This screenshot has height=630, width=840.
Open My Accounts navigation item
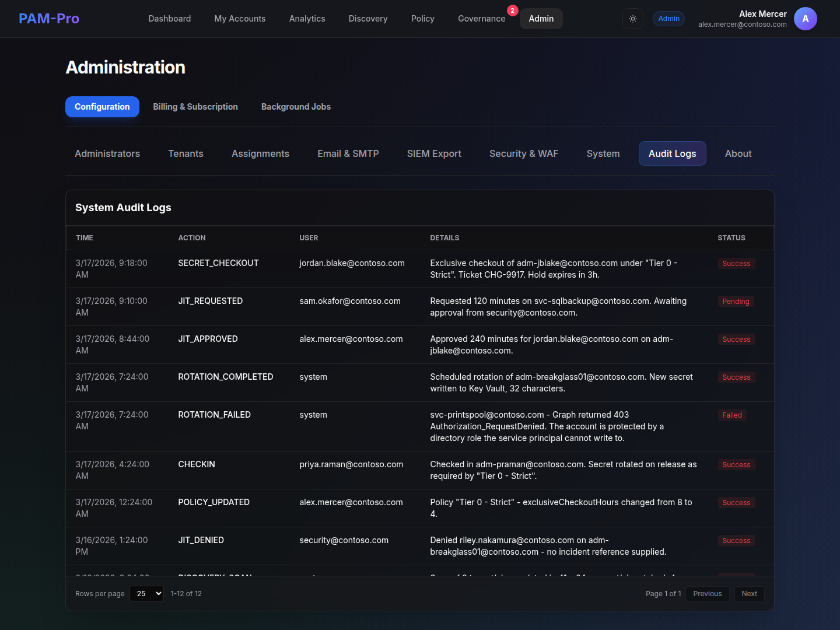pyautogui.click(x=240, y=19)
